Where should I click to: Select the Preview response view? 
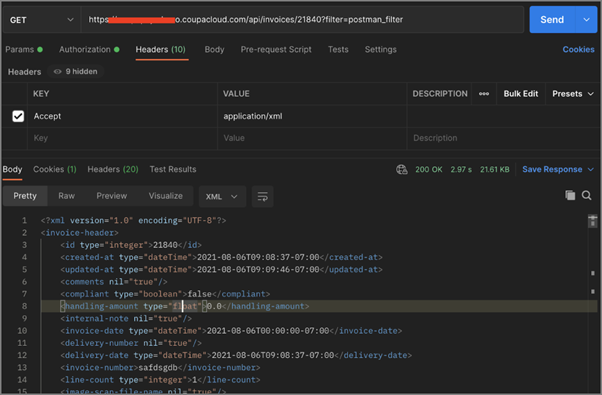tap(111, 196)
